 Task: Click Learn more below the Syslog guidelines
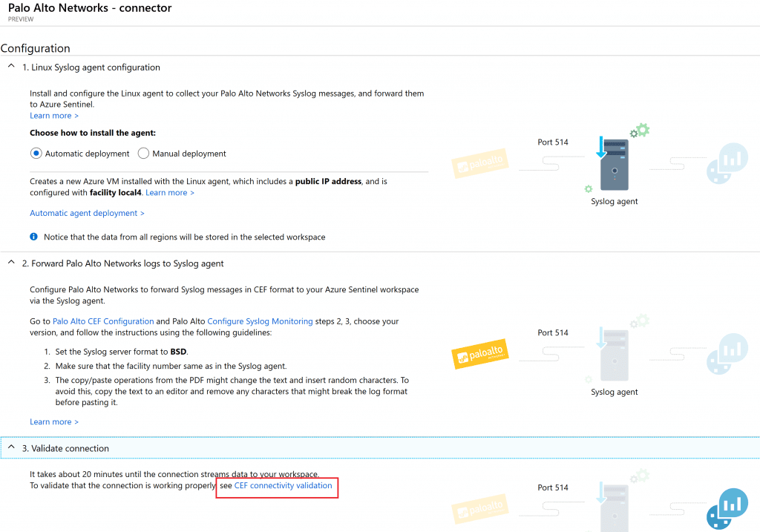click(x=53, y=422)
